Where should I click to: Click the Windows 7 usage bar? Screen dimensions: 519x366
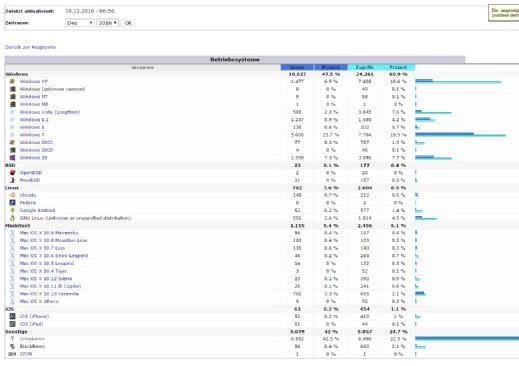(460, 135)
